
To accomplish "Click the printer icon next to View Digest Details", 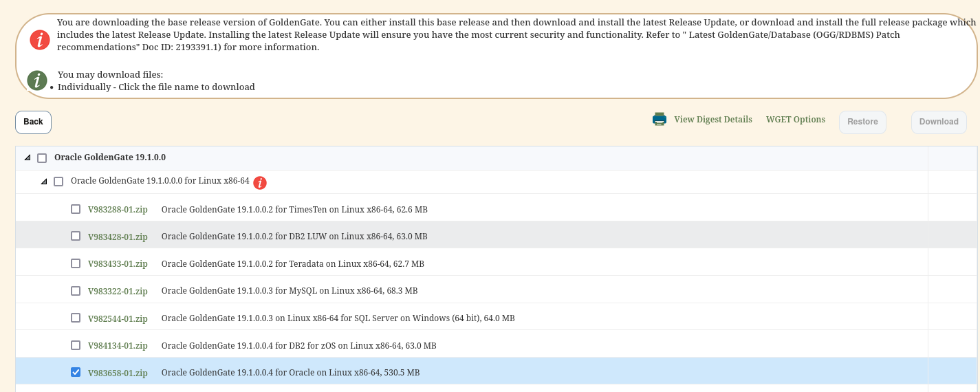I will point(660,119).
